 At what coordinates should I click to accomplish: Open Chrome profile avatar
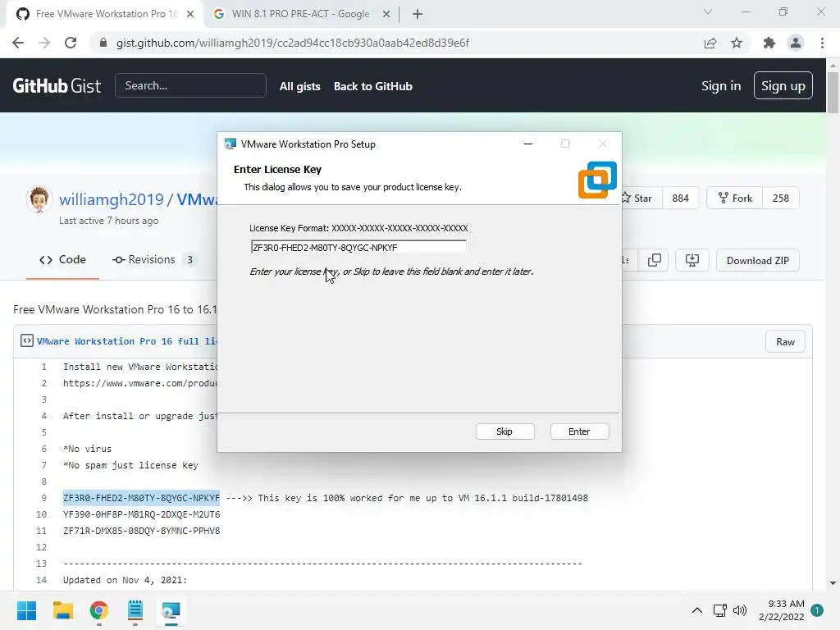point(796,43)
